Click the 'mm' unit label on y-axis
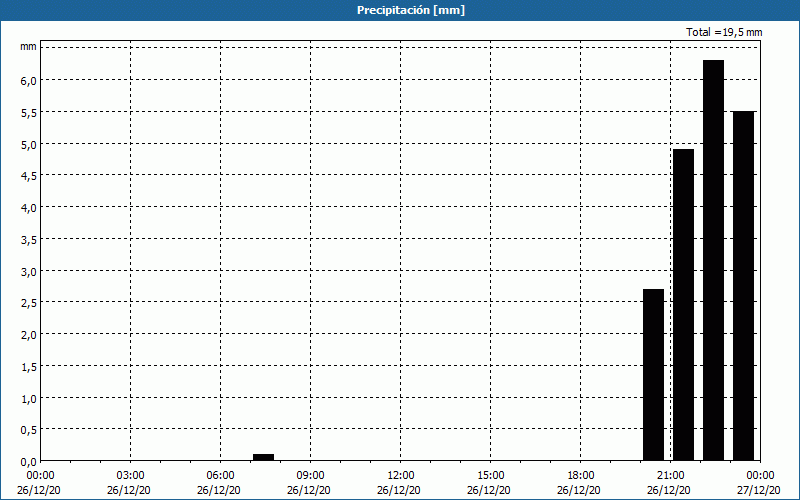 tap(29, 47)
